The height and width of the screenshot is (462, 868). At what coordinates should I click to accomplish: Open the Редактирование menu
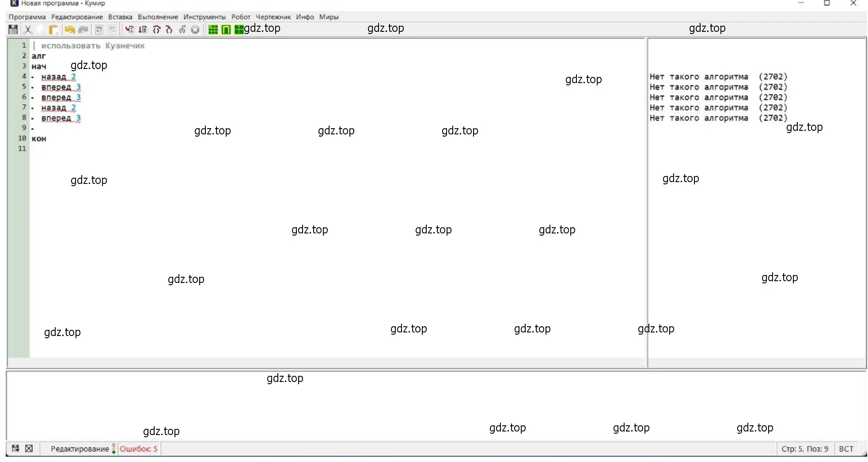(77, 17)
